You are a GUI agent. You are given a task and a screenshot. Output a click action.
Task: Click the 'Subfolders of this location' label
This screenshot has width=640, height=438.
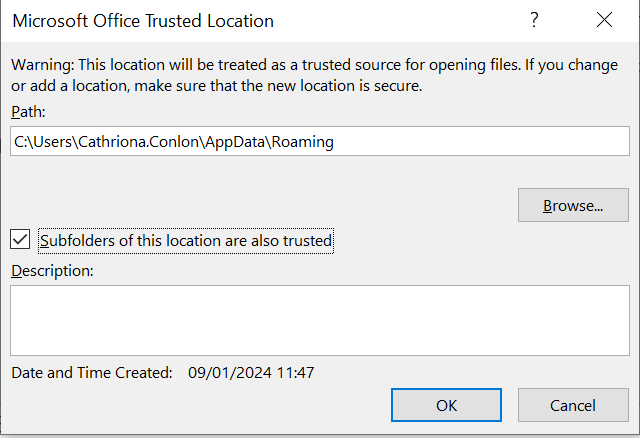point(186,240)
